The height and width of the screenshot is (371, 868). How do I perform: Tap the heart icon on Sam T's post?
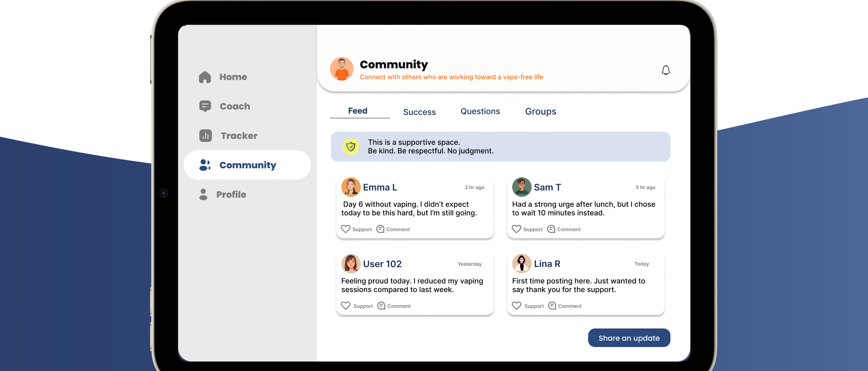point(517,229)
